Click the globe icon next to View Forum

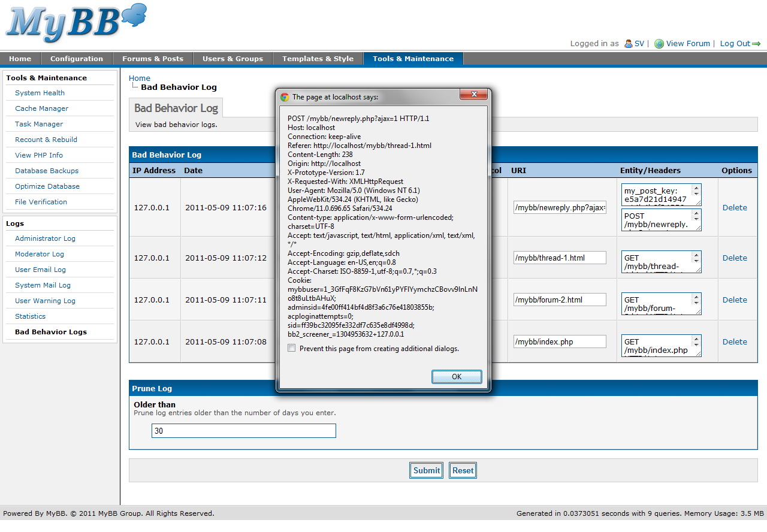click(x=659, y=44)
